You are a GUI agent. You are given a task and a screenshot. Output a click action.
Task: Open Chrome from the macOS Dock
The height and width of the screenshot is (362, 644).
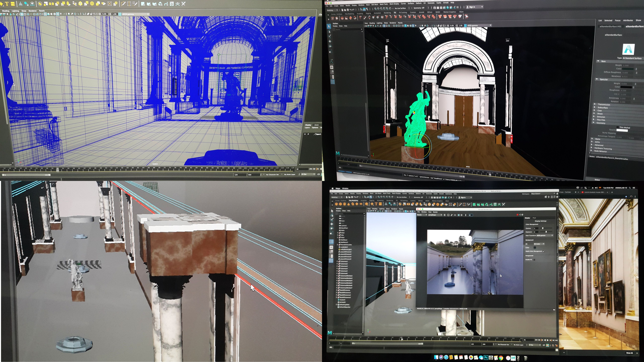501,358
